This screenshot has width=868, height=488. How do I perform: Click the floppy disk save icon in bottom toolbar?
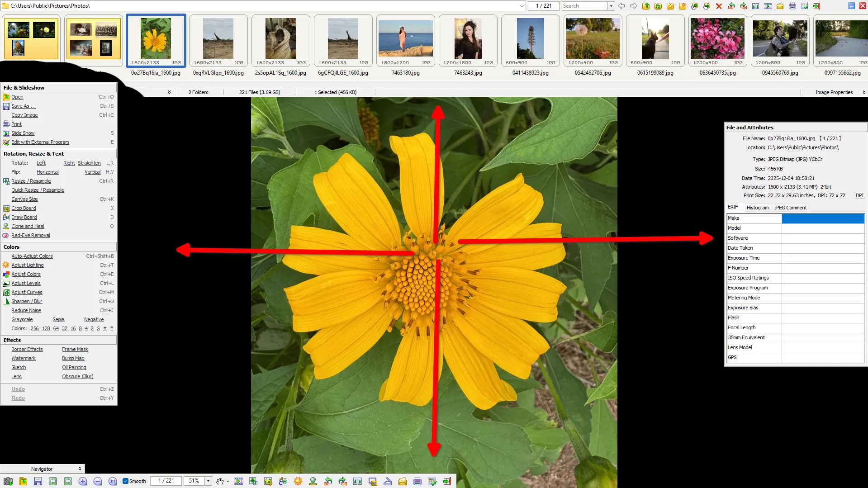pyautogui.click(x=38, y=481)
